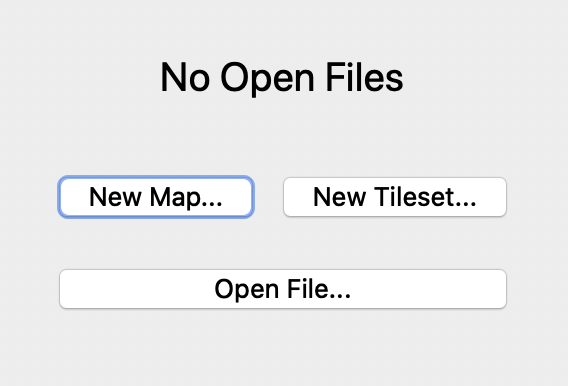568x386 pixels.
Task: Choose Open File... below the new buttons
Action: (283, 289)
